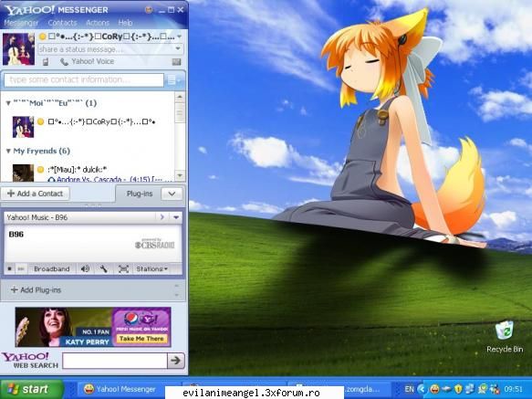
Task: Collapse the Moi Eu (1) contact group
Action: pos(8,103)
